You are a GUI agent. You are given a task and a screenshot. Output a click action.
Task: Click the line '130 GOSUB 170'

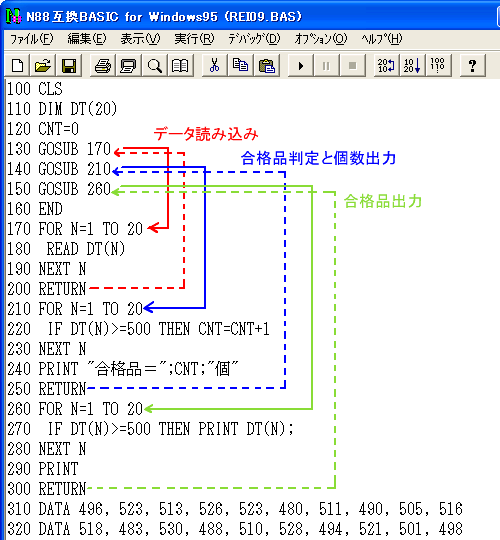point(59,149)
